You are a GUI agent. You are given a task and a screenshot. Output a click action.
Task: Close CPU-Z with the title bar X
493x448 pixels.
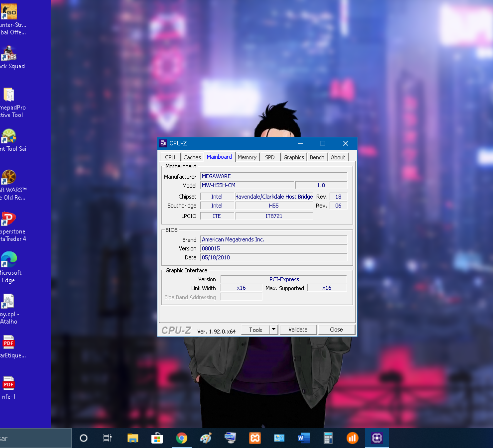pos(346,143)
